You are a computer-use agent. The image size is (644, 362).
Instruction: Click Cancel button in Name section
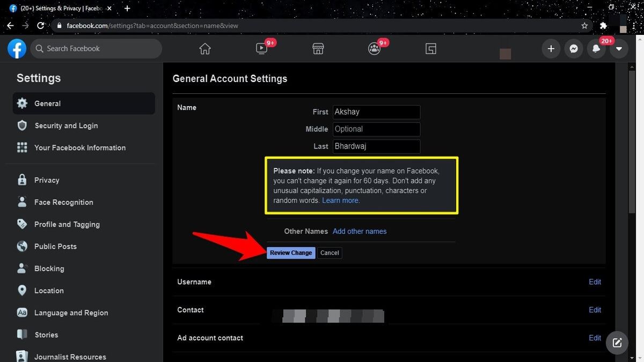pos(330,253)
